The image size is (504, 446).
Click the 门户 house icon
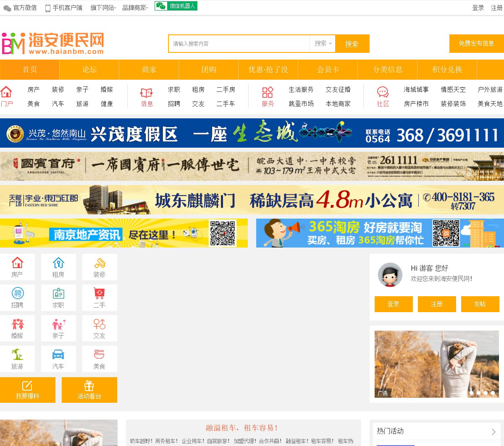pos(6,92)
